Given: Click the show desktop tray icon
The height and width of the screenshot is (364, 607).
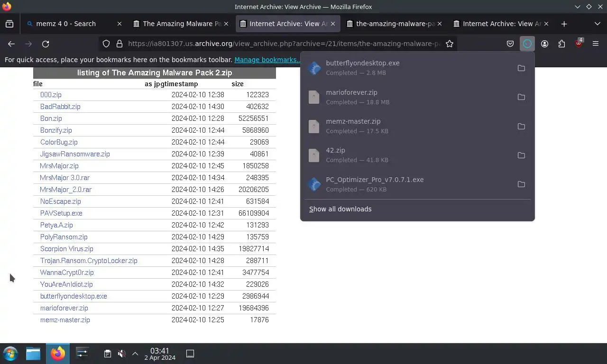Looking at the screenshot, I should pos(190,354).
